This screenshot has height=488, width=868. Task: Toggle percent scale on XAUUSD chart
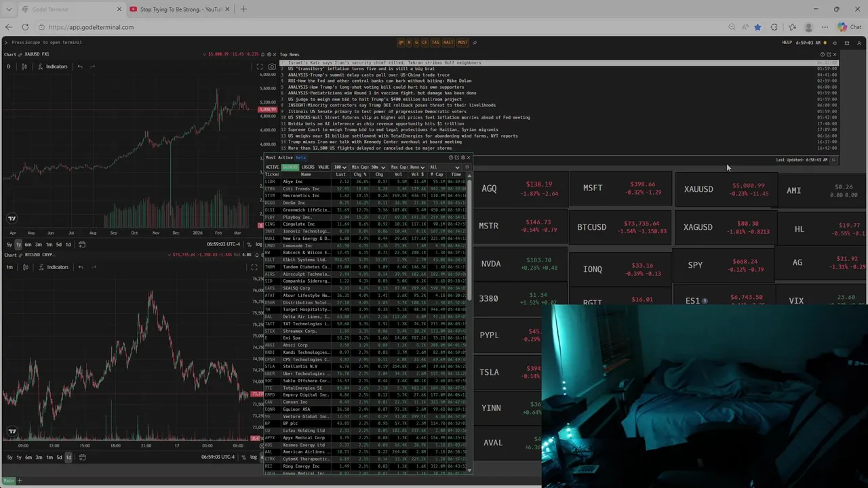249,245
